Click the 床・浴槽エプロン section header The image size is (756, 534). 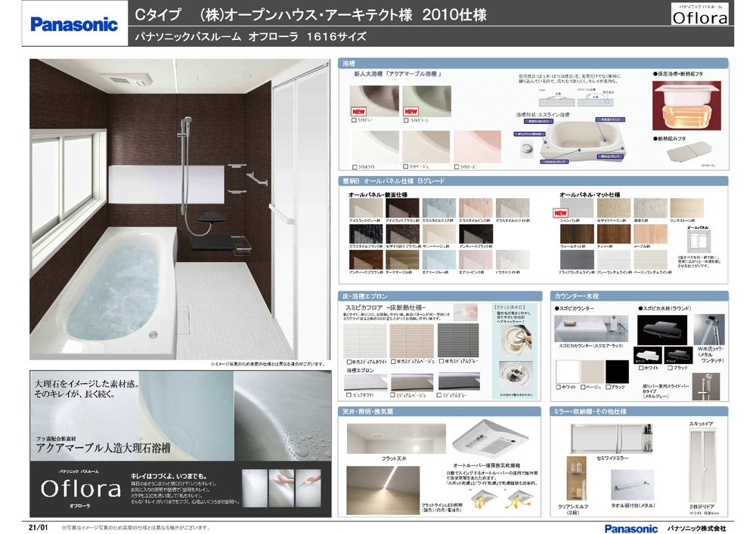440,296
